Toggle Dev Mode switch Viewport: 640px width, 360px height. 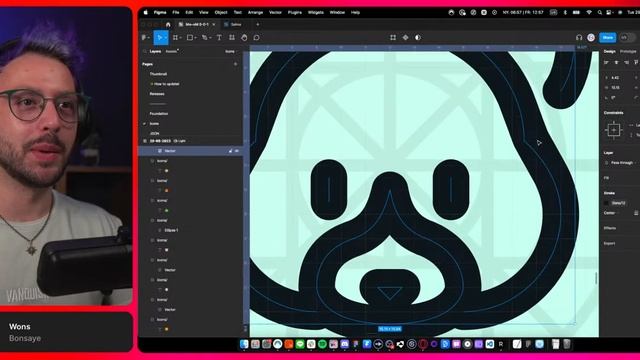point(627,38)
